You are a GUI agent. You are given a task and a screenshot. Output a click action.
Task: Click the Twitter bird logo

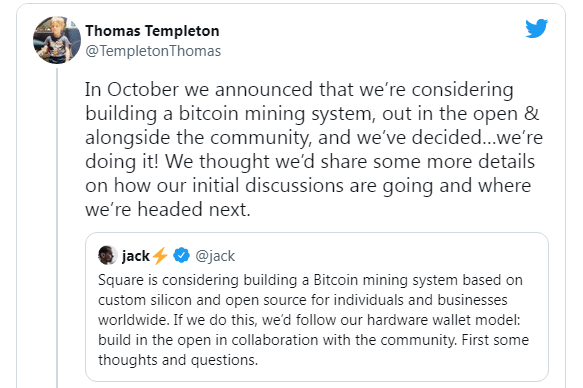[536, 28]
